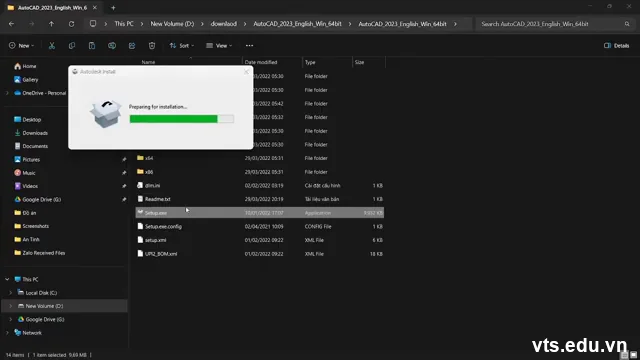
Task: Open the New dropdown menu
Action: coord(22,46)
